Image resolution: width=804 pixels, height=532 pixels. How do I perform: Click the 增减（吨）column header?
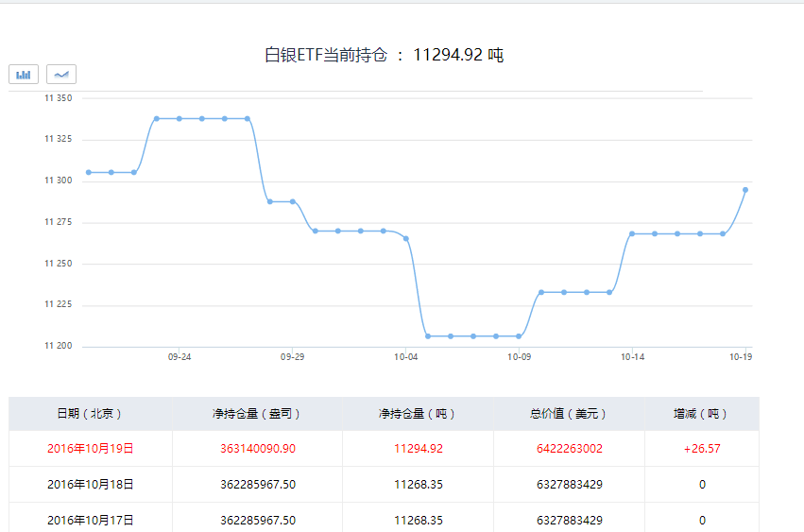coord(702,414)
